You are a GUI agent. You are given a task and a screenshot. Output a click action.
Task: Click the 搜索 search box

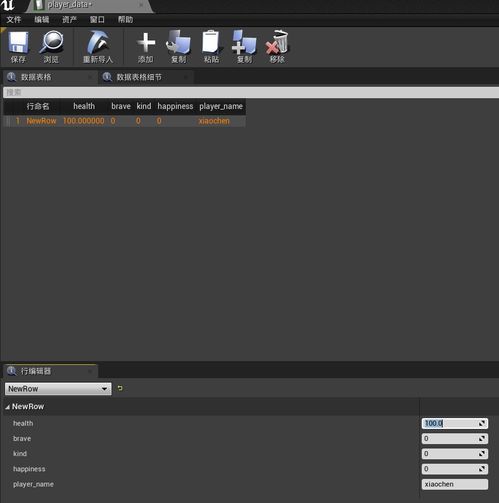click(x=251, y=92)
